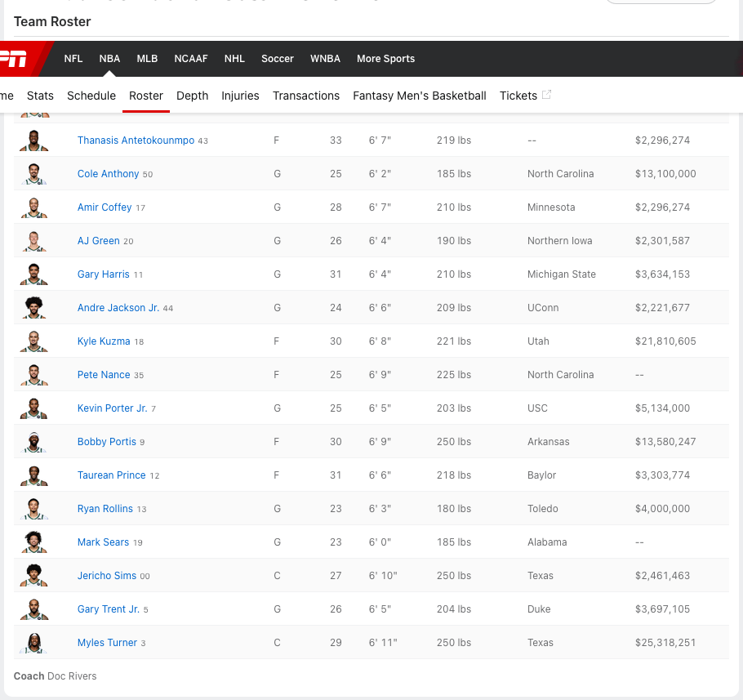Switch to the Depth tab

click(192, 96)
